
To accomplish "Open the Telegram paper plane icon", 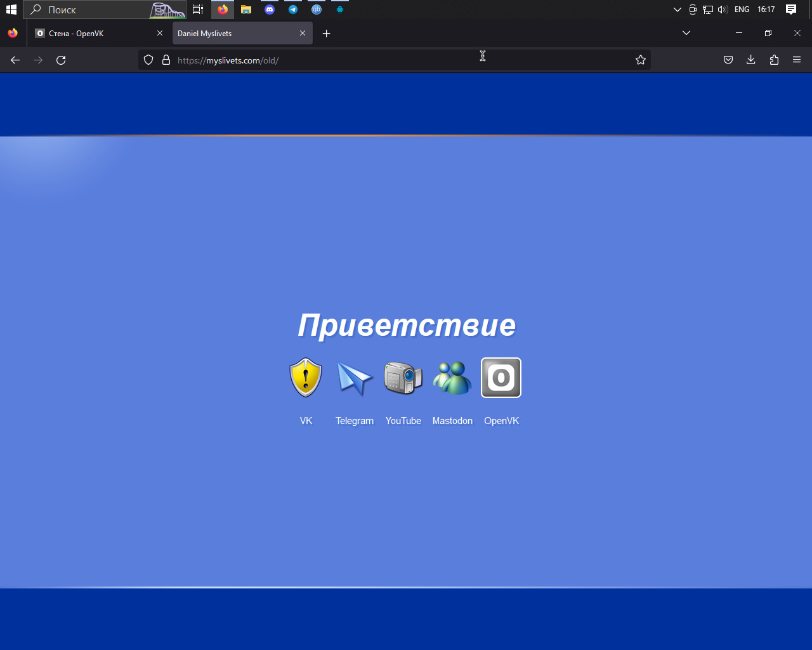I will point(355,378).
